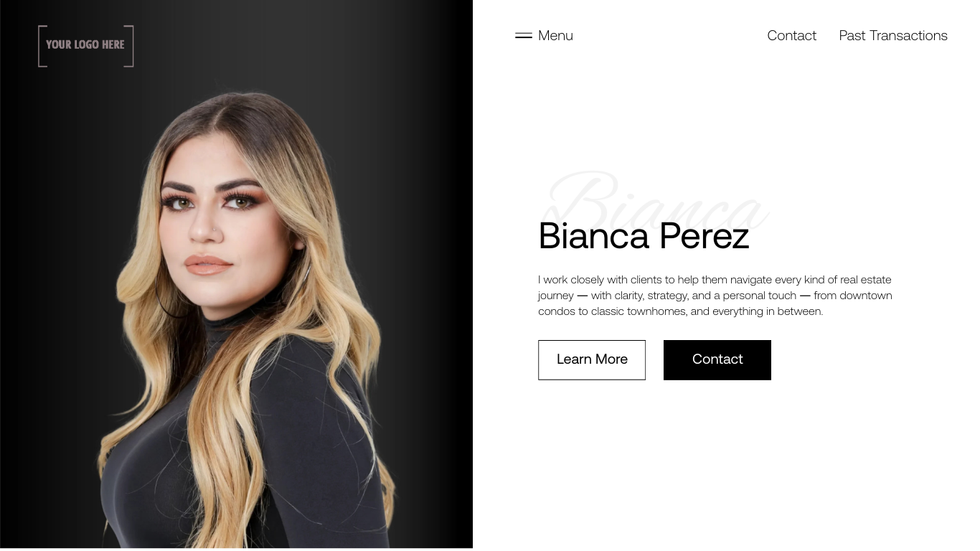This screenshot has height=551, width=980.
Task: Click the YOUR LOGO HERE text
Action: point(85,44)
